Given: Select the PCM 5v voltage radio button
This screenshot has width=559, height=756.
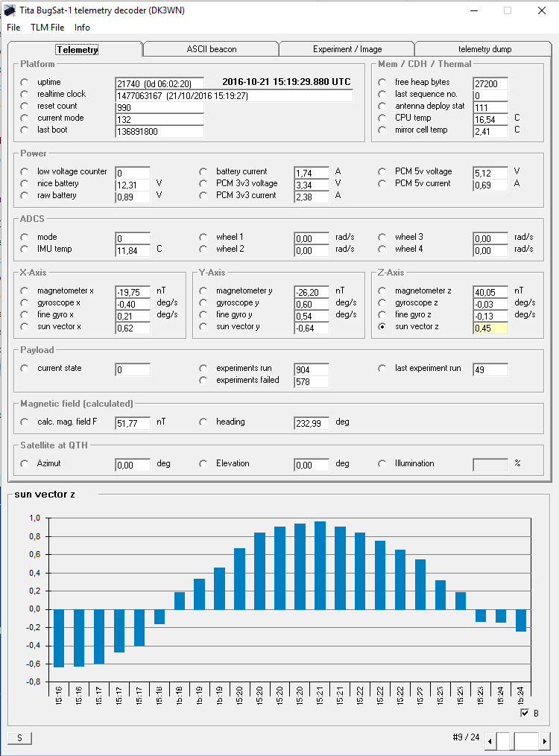Looking at the screenshot, I should tap(382, 171).
